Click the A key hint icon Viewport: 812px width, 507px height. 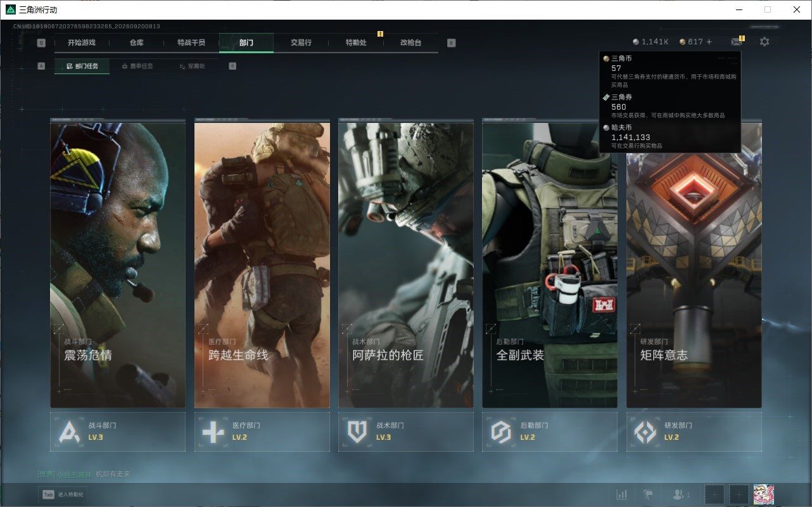(41, 66)
